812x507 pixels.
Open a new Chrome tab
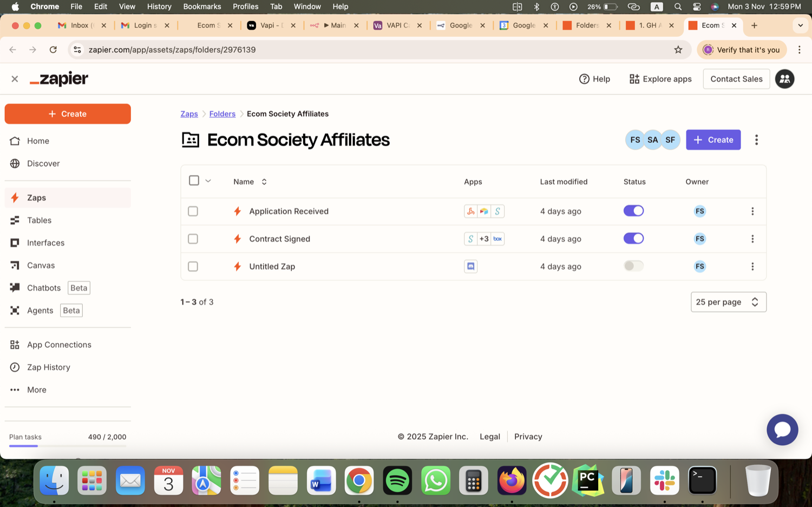click(x=754, y=25)
